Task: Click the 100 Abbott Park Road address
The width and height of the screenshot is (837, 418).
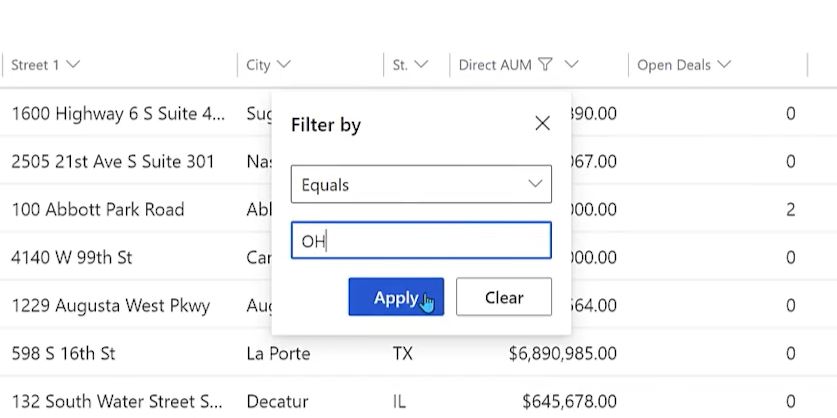Action: pos(98,210)
